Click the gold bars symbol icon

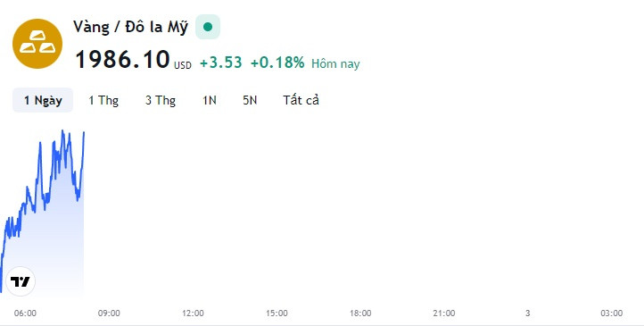[x=37, y=44]
